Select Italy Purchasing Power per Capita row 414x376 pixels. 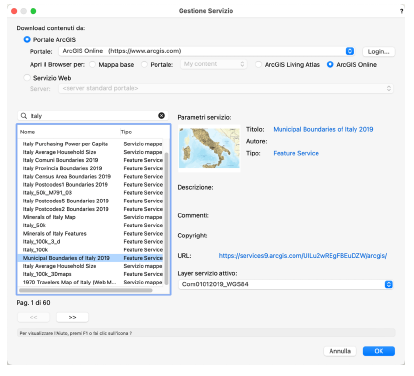pos(91,144)
